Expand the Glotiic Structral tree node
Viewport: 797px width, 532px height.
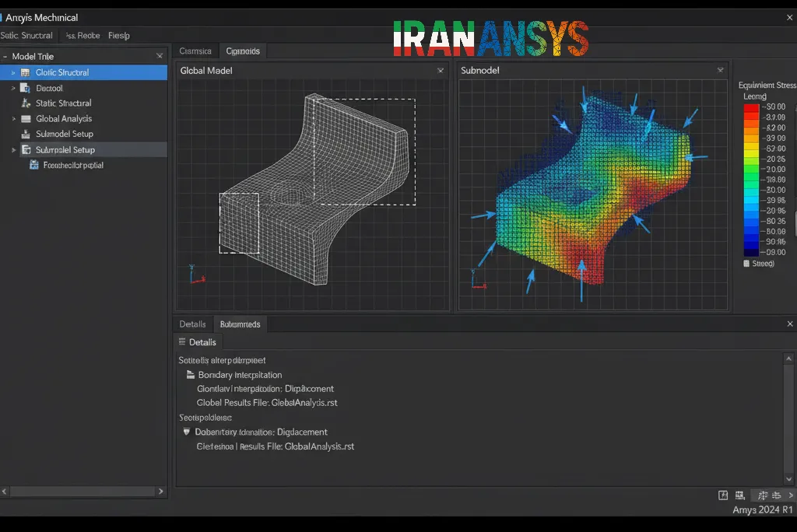(13, 72)
